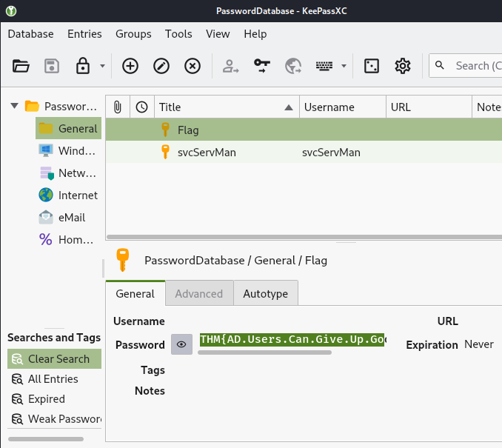Delete the selected entry with X icon

tap(192, 67)
